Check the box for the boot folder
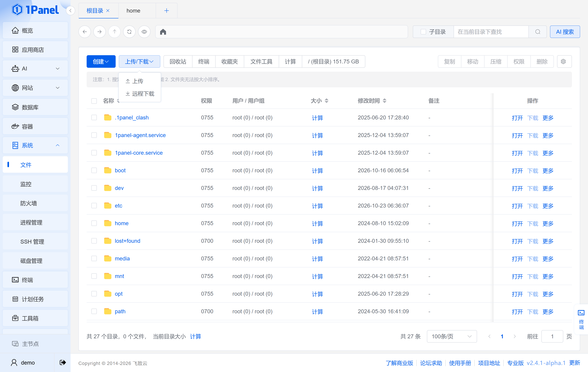The image size is (588, 372). click(x=94, y=170)
